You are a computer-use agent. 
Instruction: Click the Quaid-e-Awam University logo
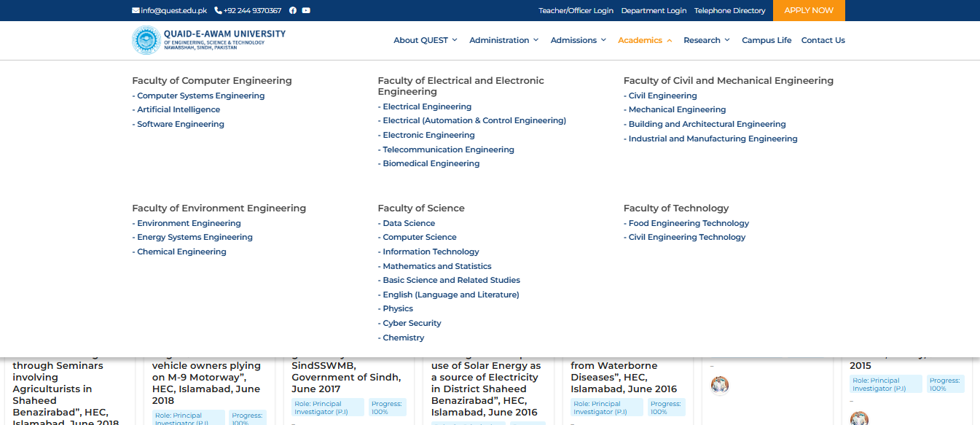(x=146, y=40)
